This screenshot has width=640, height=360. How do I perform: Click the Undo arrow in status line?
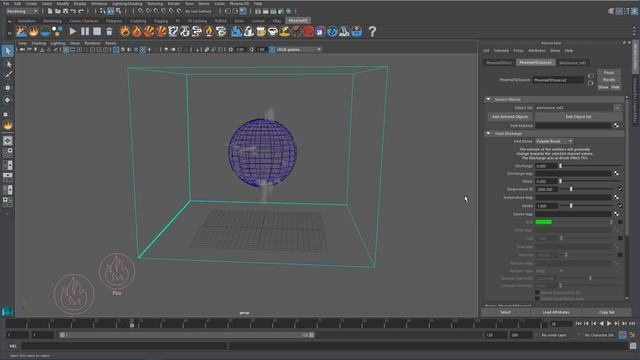pyautogui.click(x=73, y=11)
